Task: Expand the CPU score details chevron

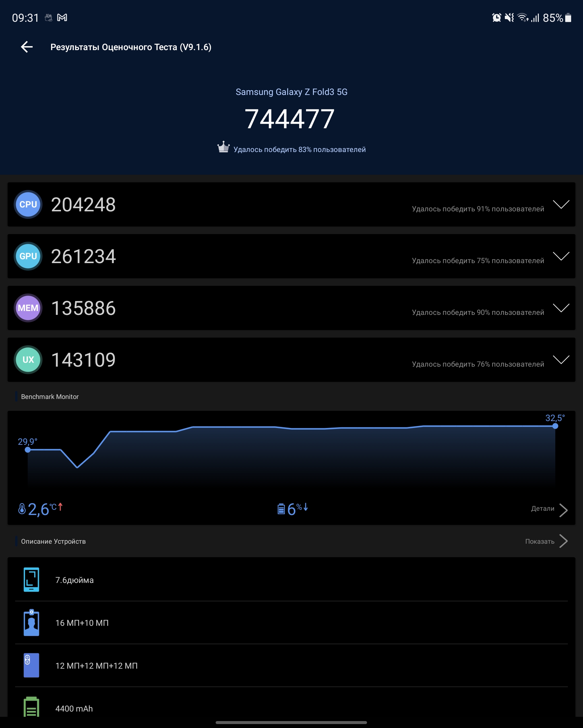Action: (561, 205)
